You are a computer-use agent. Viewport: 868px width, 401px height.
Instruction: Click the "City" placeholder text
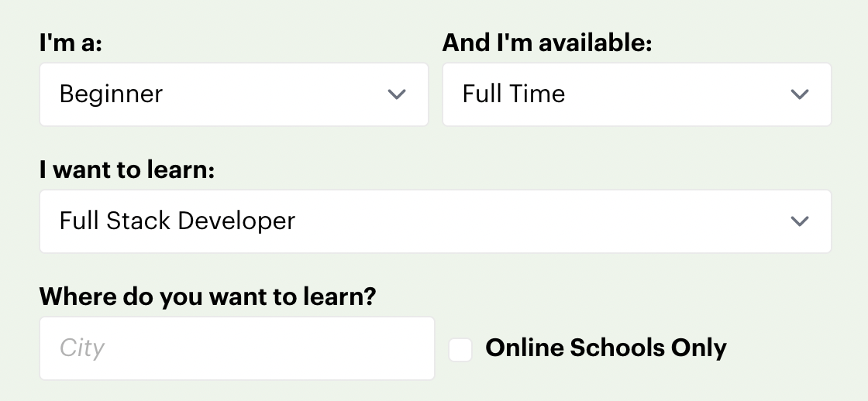point(82,348)
